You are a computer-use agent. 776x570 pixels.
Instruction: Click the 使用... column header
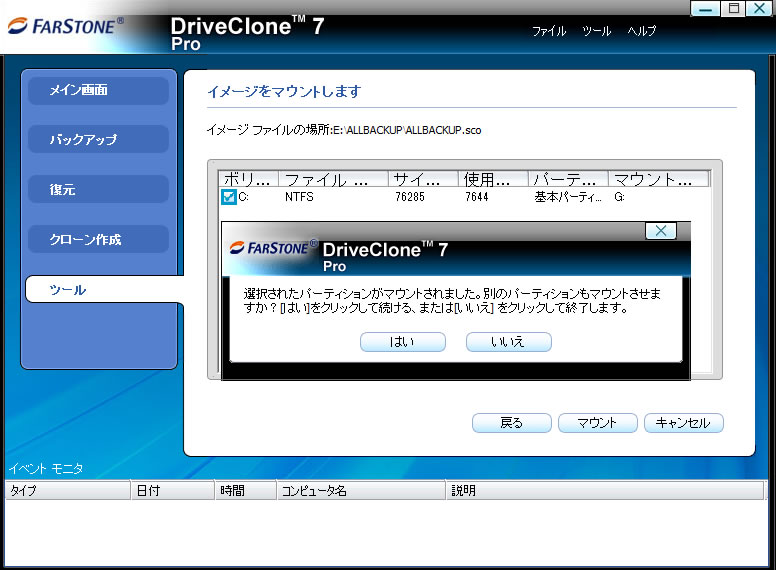click(x=494, y=179)
